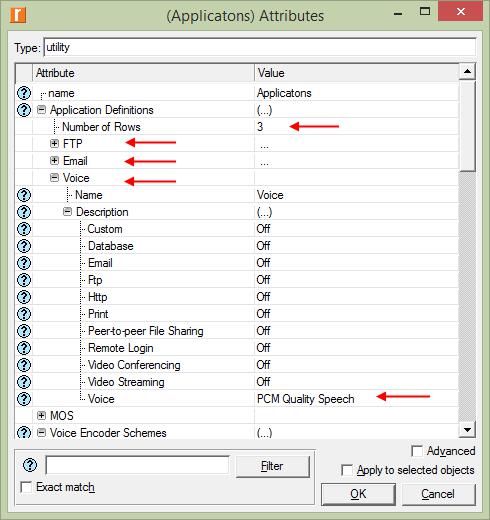Click Off value for Database
The width and height of the screenshot is (490, 520).
263,246
